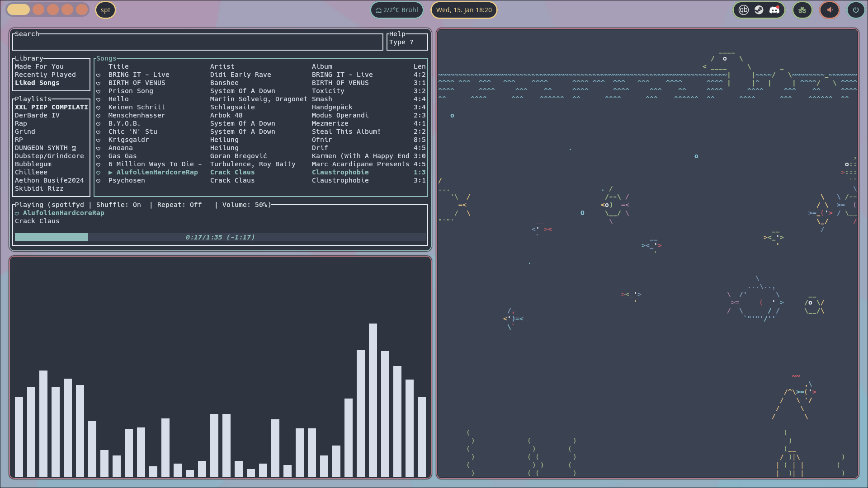Select the Liked Songs library entry

(37, 83)
